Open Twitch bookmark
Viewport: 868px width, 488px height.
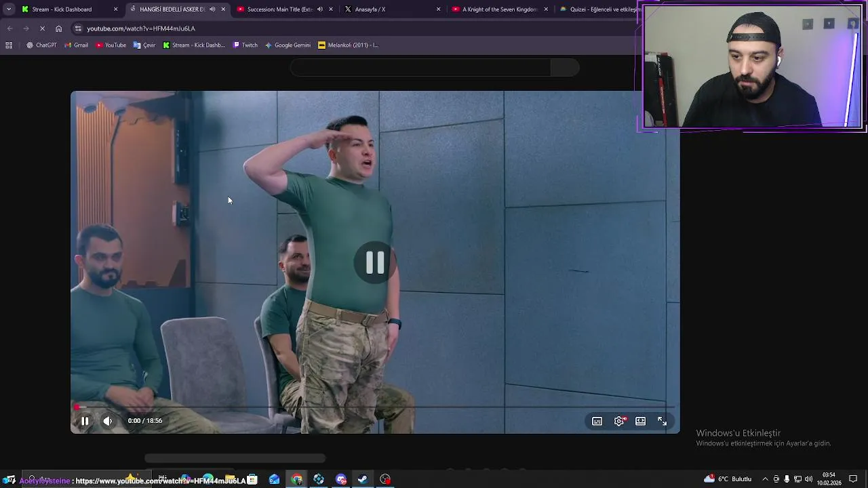coord(245,45)
